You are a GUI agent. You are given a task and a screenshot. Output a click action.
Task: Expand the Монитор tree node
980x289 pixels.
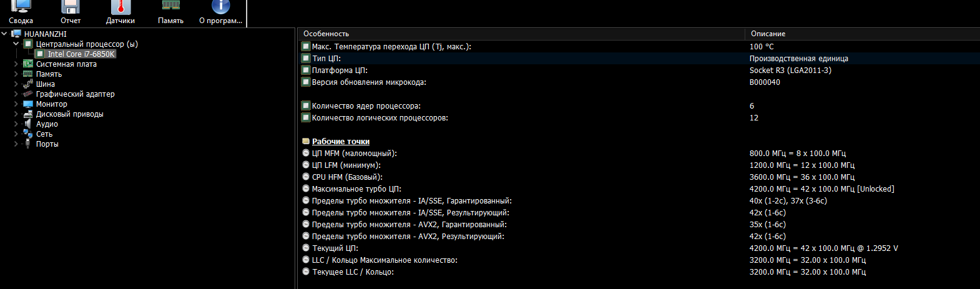click(16, 104)
